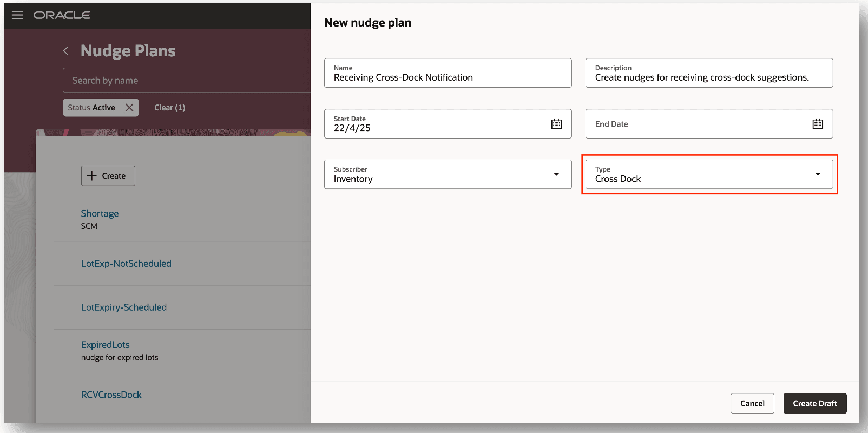
Task: Click the Description input field
Action: 709,73
